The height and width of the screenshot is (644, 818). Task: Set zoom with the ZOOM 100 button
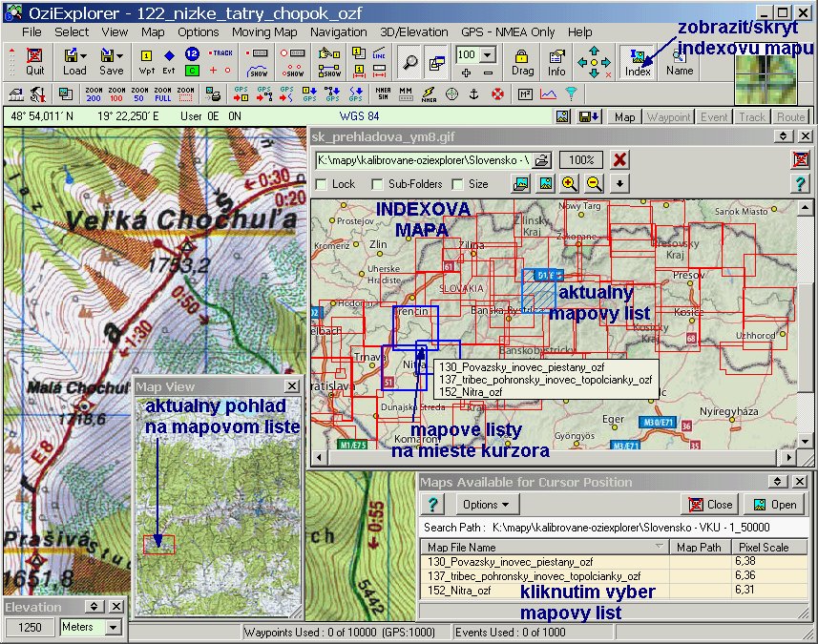click(116, 94)
